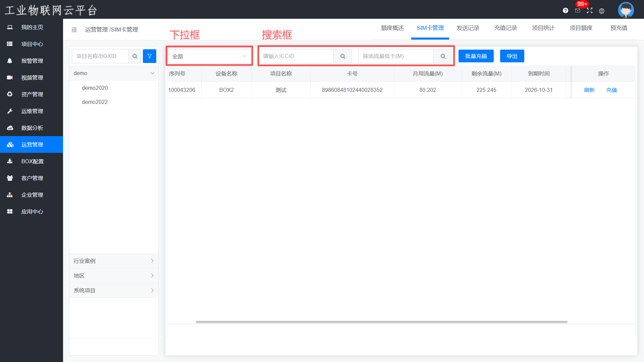
Task: Collapse the sidebar menu icon
Action: (x=74, y=30)
